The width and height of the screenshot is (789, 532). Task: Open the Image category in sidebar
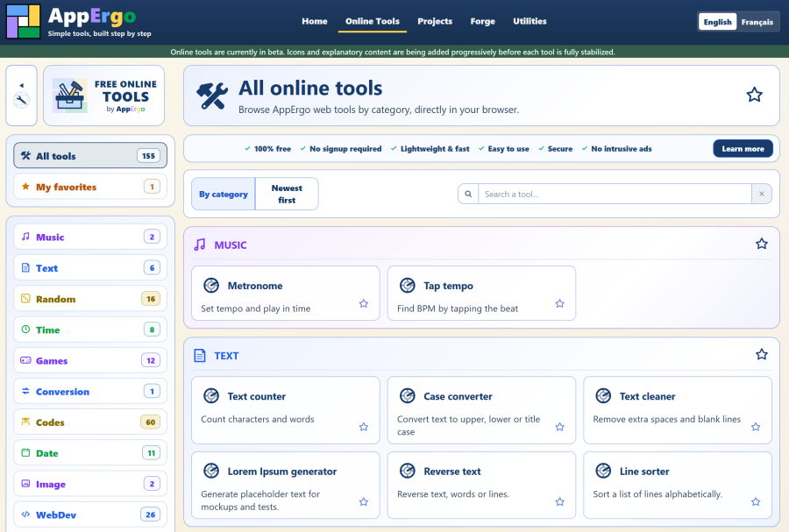(x=90, y=484)
